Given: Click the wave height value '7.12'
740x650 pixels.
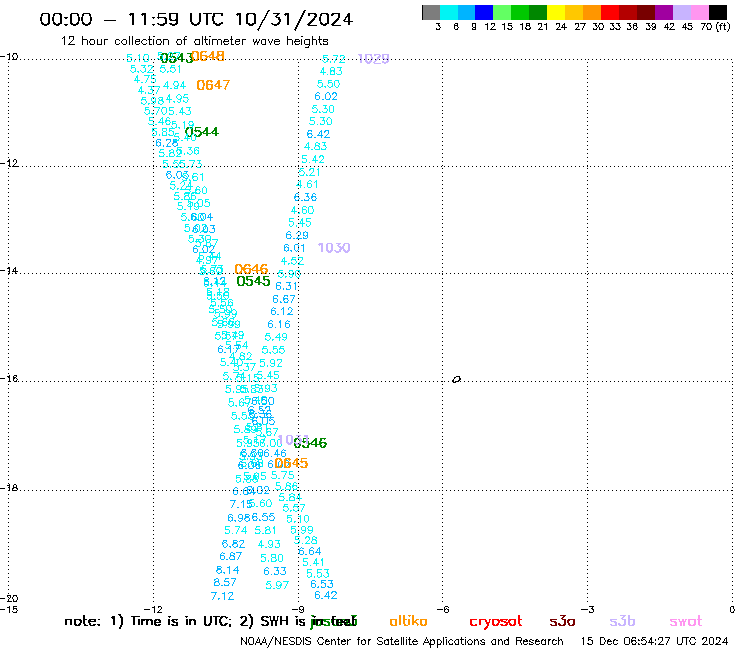Looking at the screenshot, I should (x=222, y=596).
